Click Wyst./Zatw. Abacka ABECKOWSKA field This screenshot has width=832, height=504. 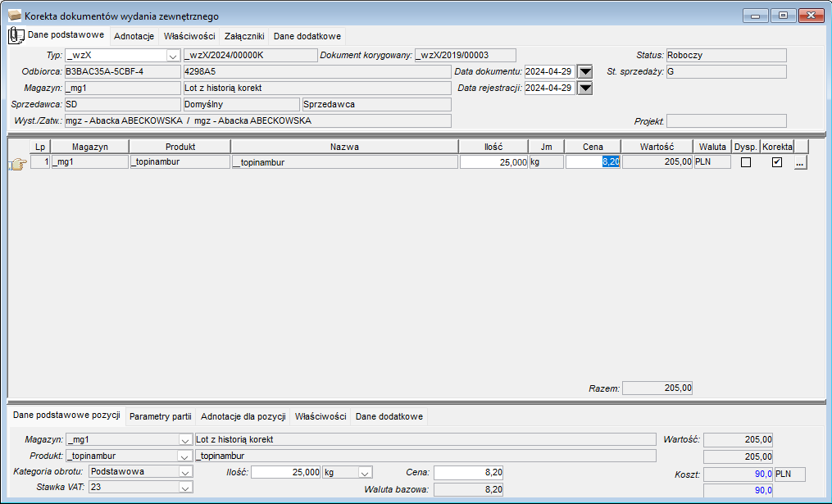click(258, 121)
